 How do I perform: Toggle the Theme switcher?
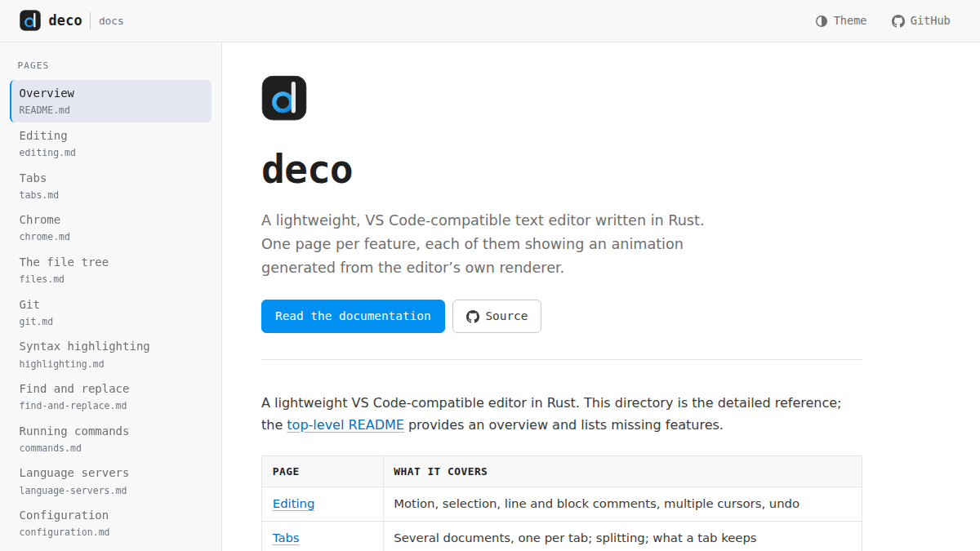841,21
